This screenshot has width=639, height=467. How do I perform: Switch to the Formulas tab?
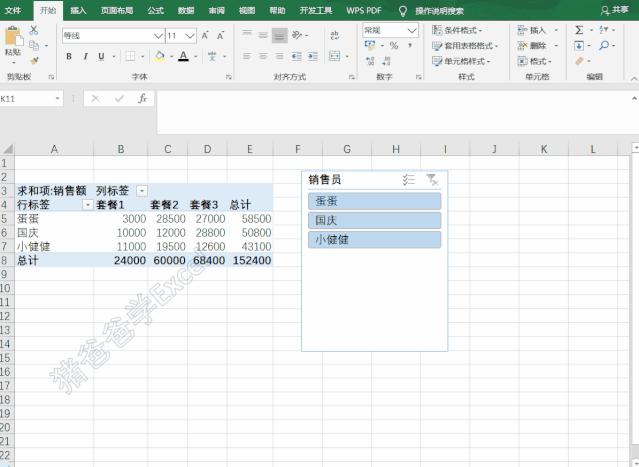[156, 10]
